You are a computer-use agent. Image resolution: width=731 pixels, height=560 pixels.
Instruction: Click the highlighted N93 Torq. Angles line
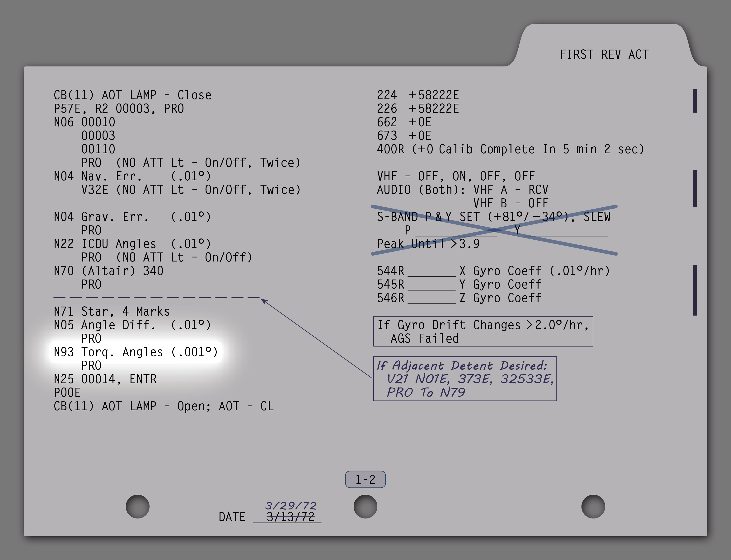point(136,352)
